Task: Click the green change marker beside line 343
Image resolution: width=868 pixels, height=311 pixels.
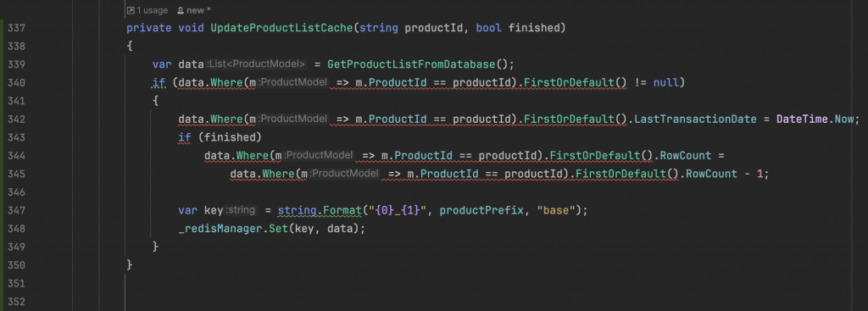Action: pos(3,137)
